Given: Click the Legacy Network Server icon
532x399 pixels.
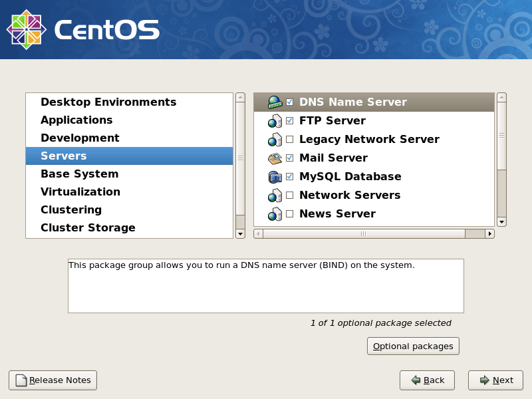Looking at the screenshot, I should coord(275,140).
